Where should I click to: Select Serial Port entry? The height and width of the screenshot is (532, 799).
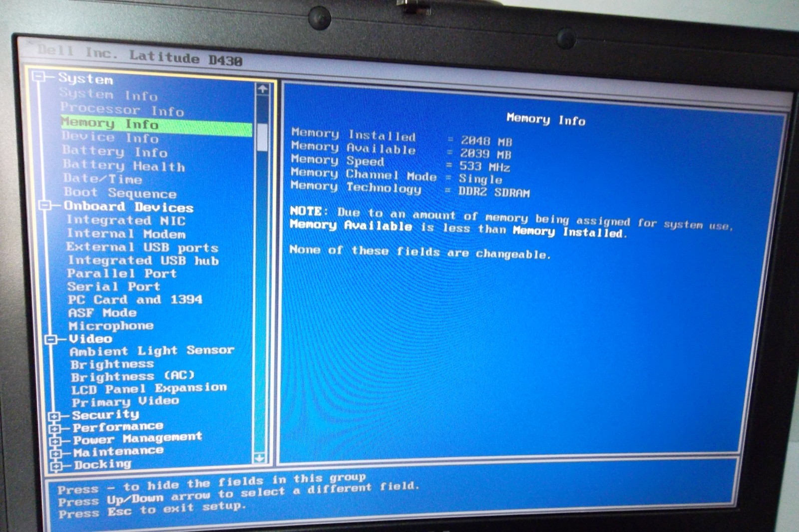coord(114,286)
